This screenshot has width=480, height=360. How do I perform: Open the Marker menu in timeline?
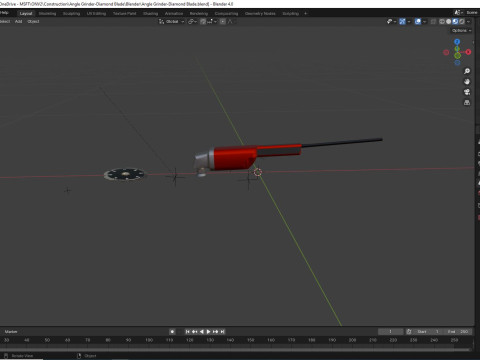[11, 332]
